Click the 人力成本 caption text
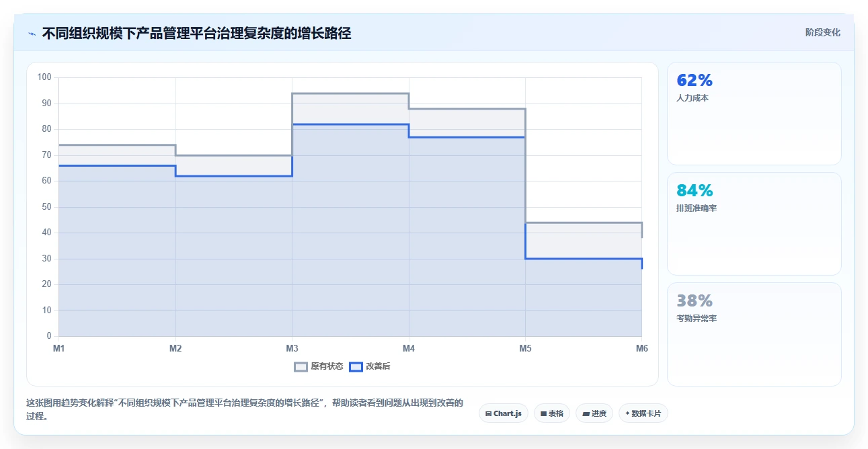Viewport: 868px width, 449px height. click(693, 97)
